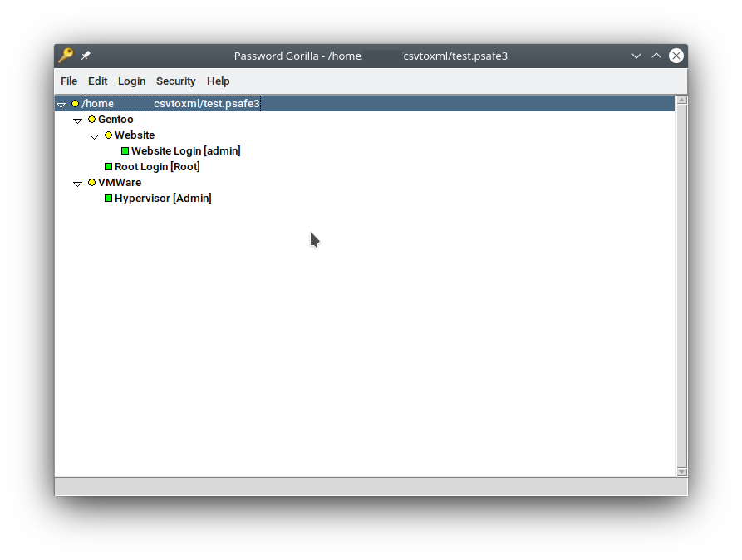Viewport: 742px width, 560px height.
Task: Click the yellow circle icon beside Website
Action: point(108,135)
